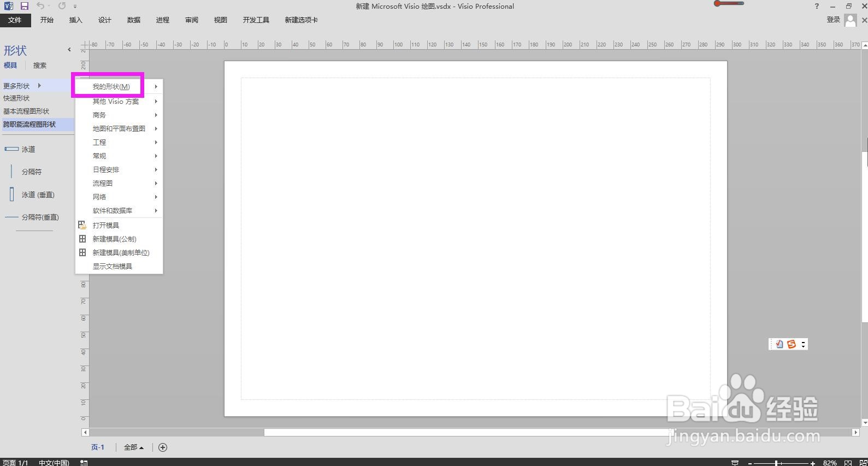Zoom in with the plus button
This screenshot has width=868, height=466.
point(813,463)
